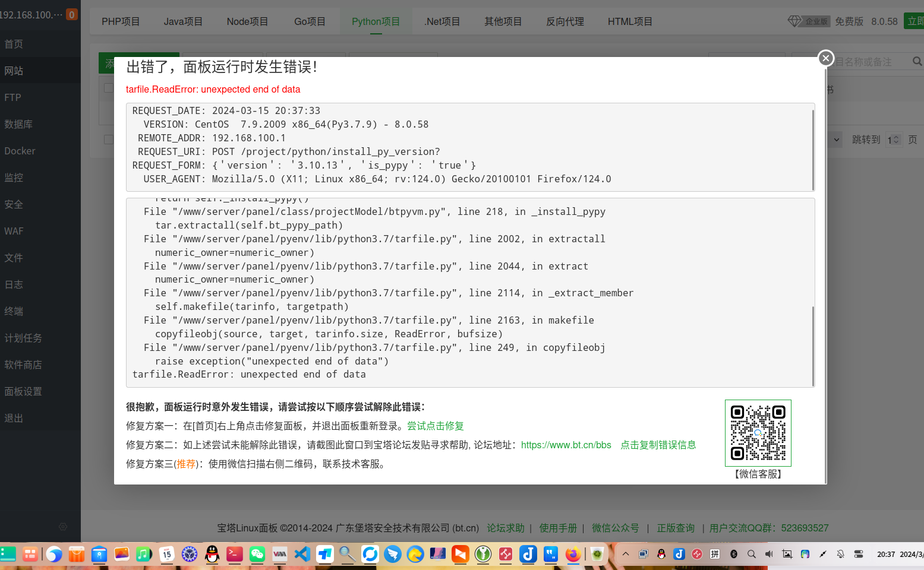924x570 pixels.
Task: Open 面板设置 in the sidebar
Action: point(40,391)
